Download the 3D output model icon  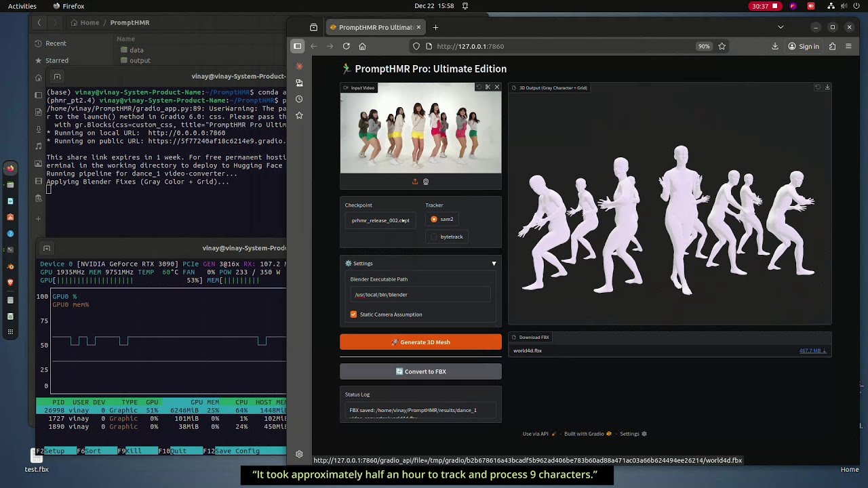(x=827, y=87)
